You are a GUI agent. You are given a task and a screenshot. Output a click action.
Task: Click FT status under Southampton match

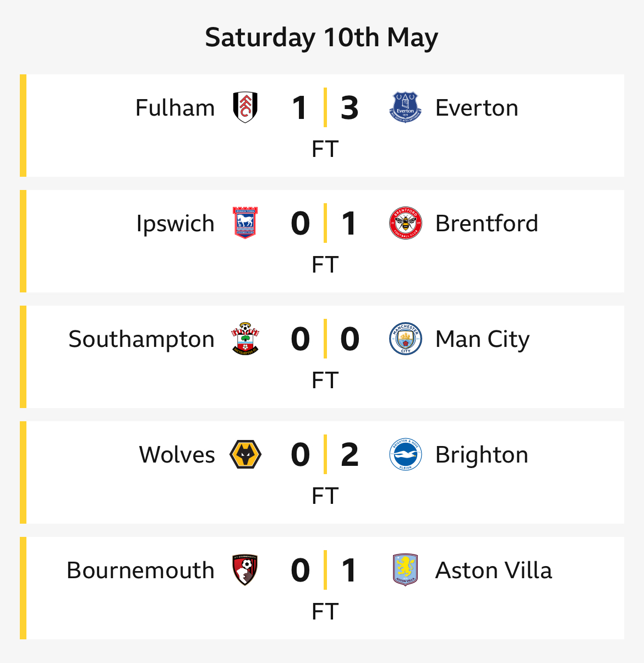point(325,381)
